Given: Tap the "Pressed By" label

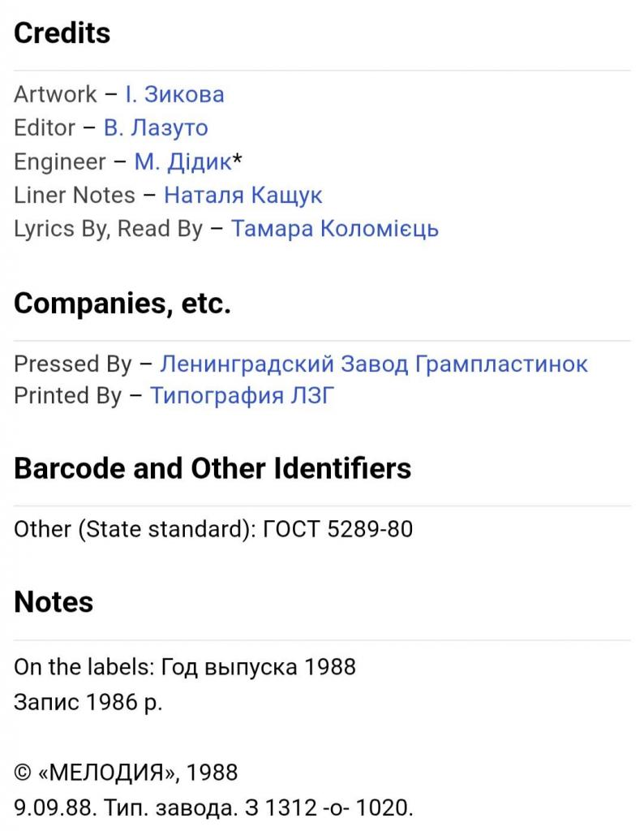Looking at the screenshot, I should (72, 364).
